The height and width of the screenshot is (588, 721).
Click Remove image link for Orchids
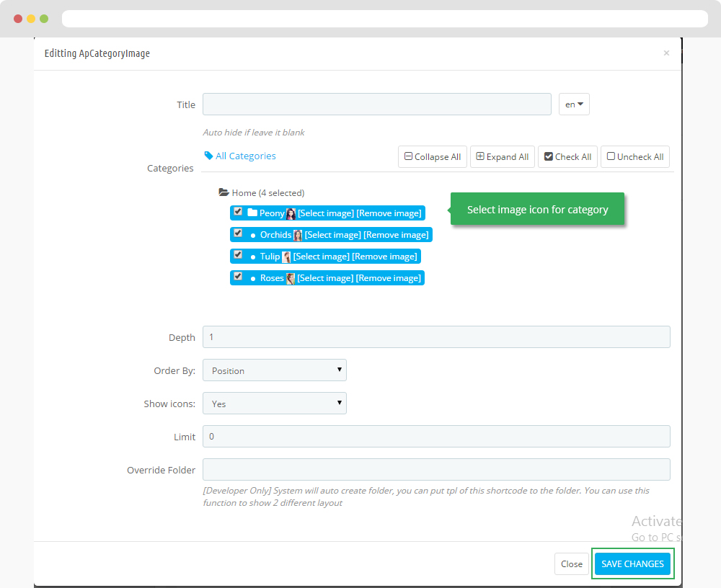click(396, 235)
